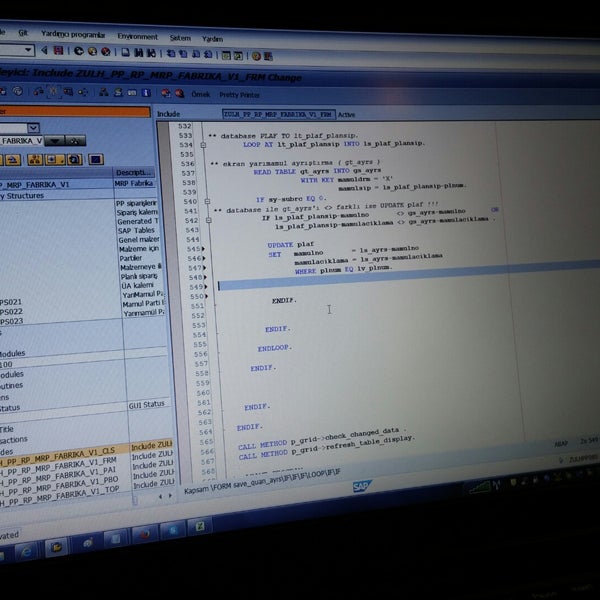
Task: Select the PS023 tree entry
Action: [11, 321]
